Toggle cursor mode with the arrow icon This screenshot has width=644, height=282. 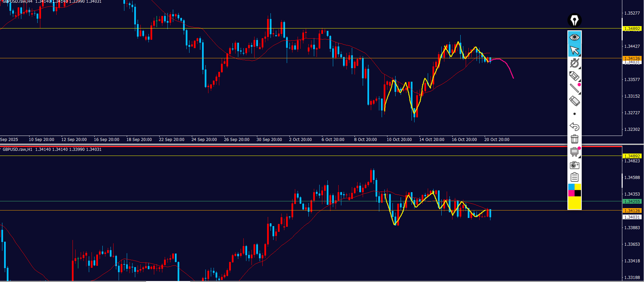point(574,50)
